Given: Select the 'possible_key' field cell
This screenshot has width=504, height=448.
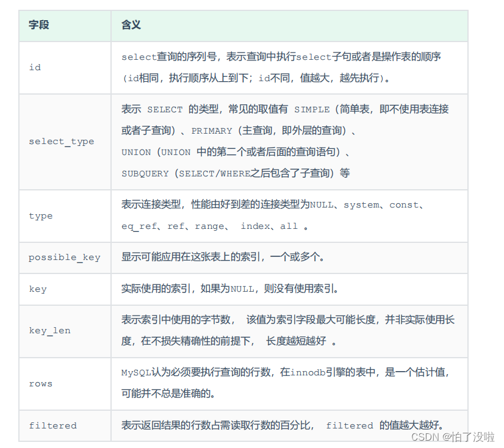Looking at the screenshot, I should [x=65, y=258].
